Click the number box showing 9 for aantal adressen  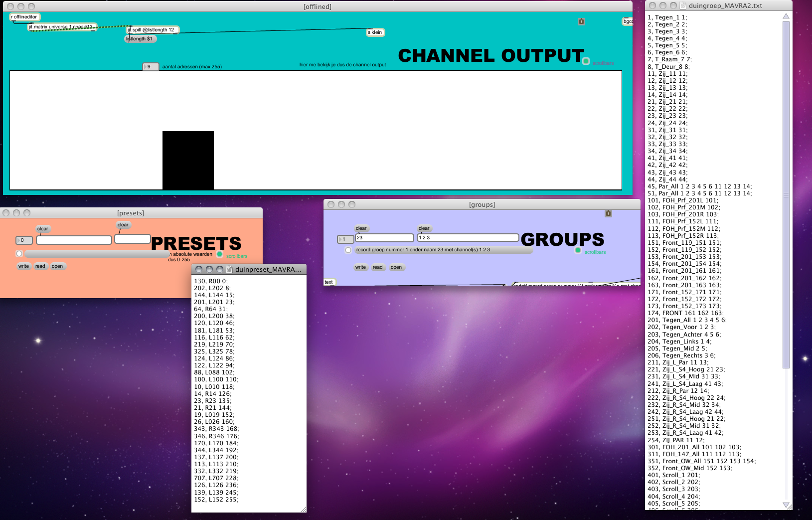click(151, 67)
